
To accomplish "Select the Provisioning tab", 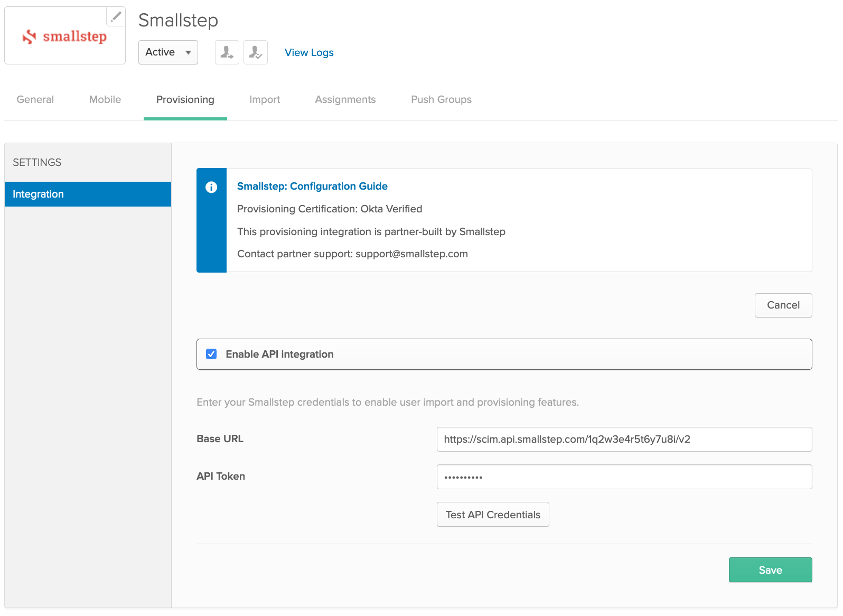I will 185,99.
